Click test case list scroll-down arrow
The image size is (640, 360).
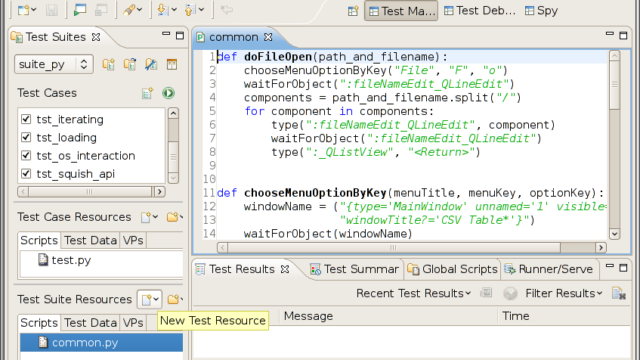[173, 178]
